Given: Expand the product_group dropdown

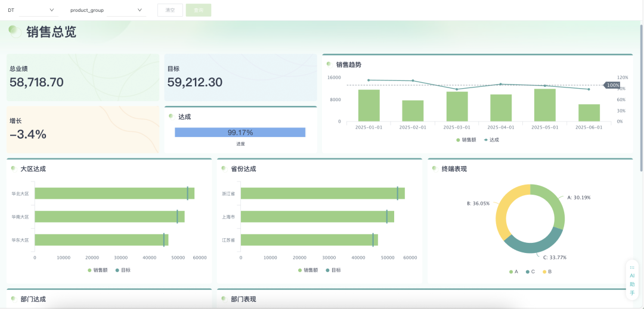Looking at the screenshot, I should click(x=106, y=10).
